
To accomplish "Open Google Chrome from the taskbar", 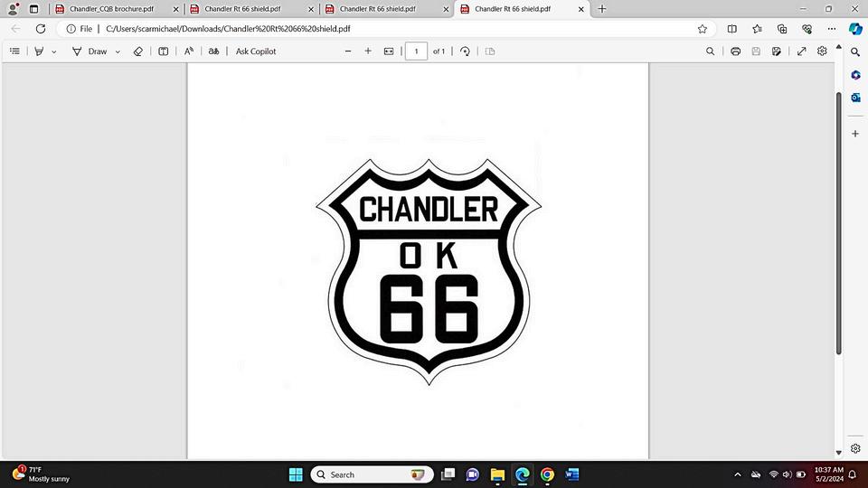I will click(547, 474).
